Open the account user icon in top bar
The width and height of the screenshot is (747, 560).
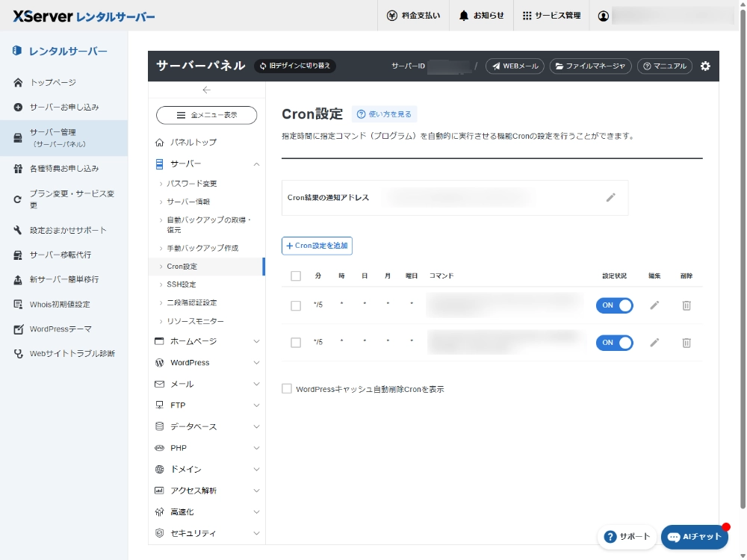coord(604,16)
